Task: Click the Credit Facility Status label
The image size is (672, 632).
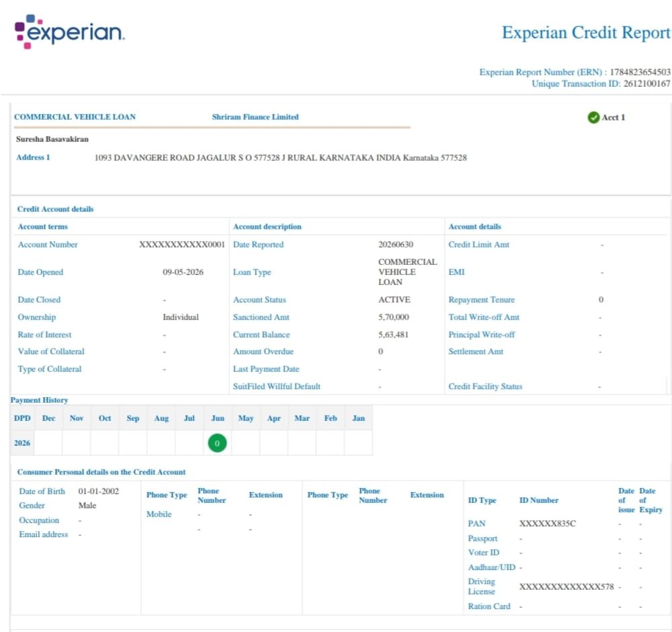Action: coord(485,387)
